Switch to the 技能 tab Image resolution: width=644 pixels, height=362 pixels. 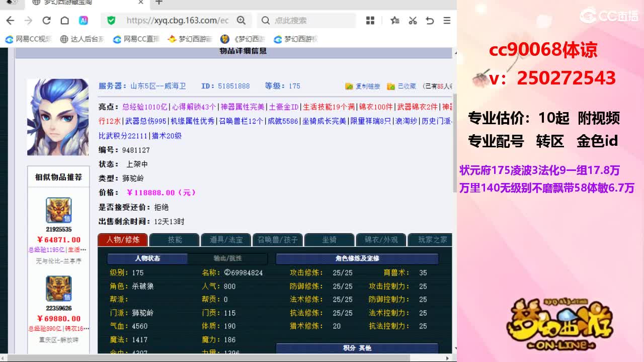tap(175, 240)
